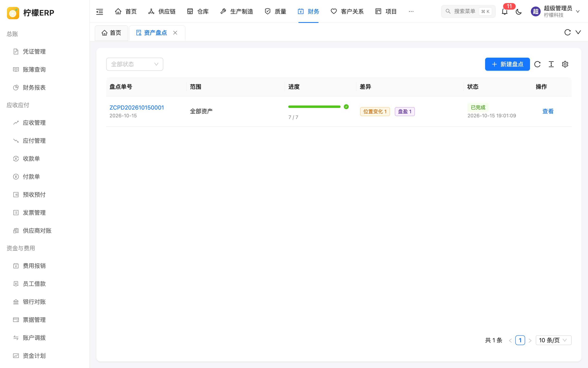The width and height of the screenshot is (588, 368).
Task: Refresh the table list icon
Action: pyautogui.click(x=537, y=64)
